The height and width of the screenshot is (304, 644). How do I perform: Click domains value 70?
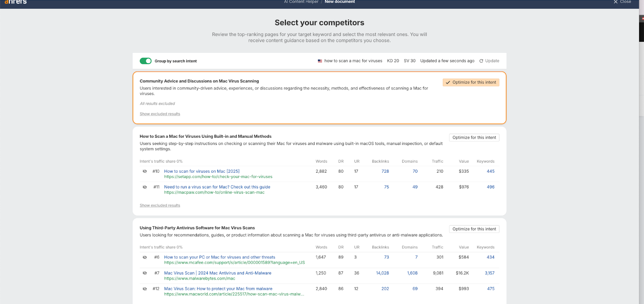click(415, 171)
